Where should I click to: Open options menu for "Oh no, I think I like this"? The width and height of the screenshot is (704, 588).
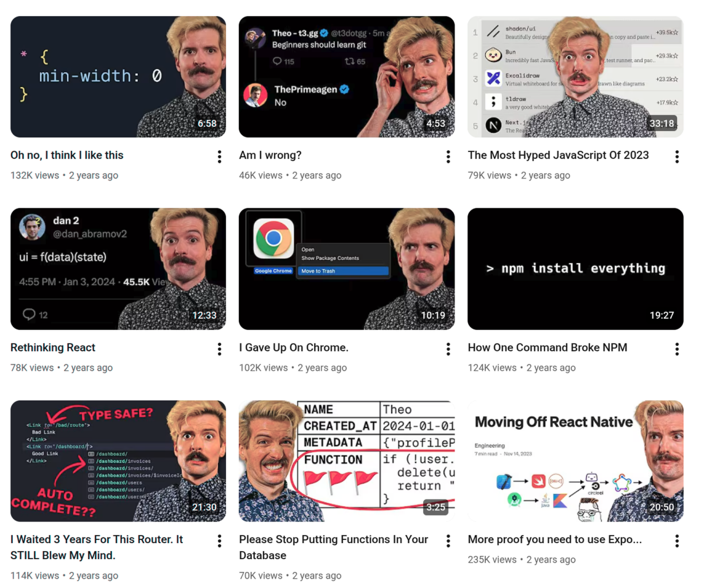coord(219,157)
